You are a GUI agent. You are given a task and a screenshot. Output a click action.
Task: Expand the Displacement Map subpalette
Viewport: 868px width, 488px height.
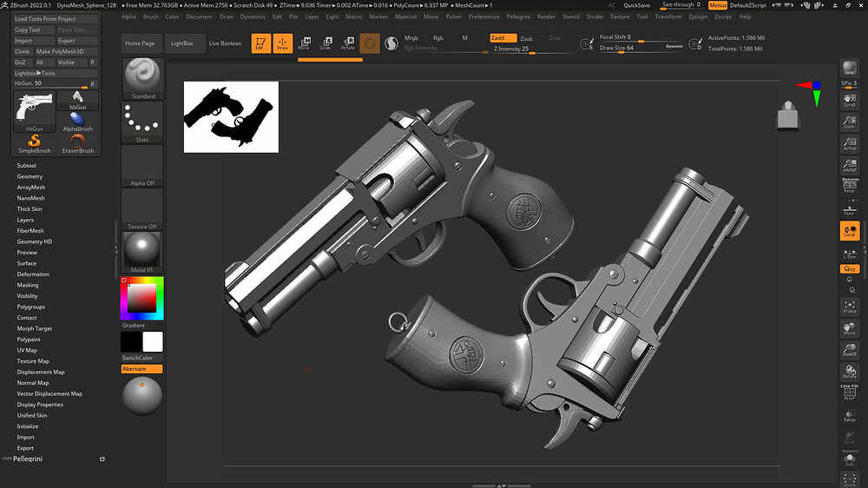[x=41, y=373]
